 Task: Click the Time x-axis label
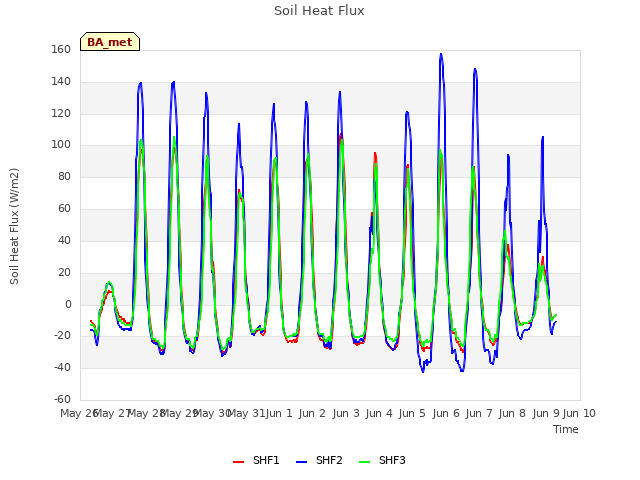tap(566, 429)
